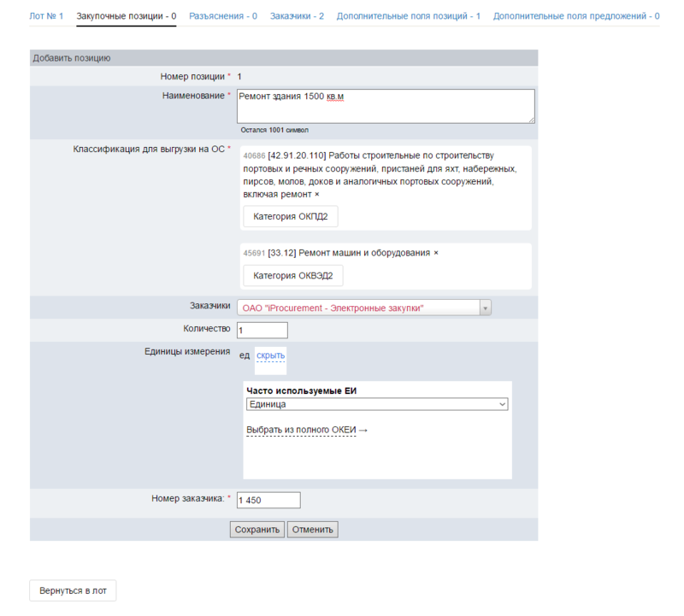
Task: Click into the Количество field
Action: [262, 331]
